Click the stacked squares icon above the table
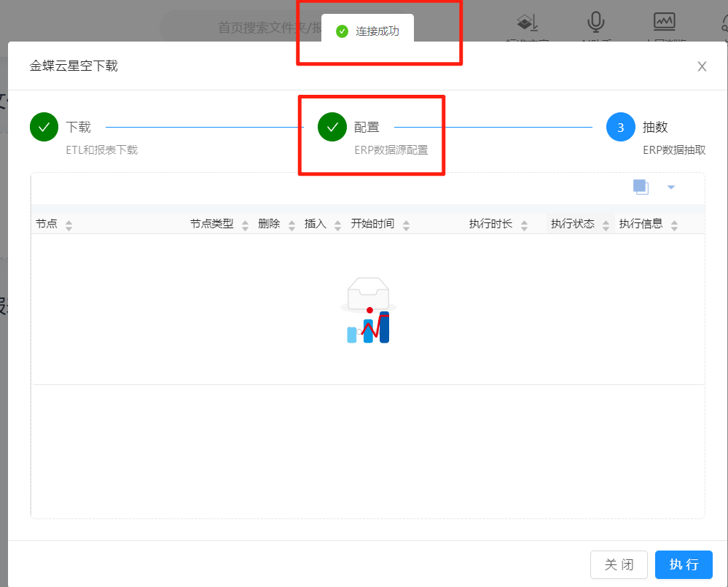 [x=641, y=187]
